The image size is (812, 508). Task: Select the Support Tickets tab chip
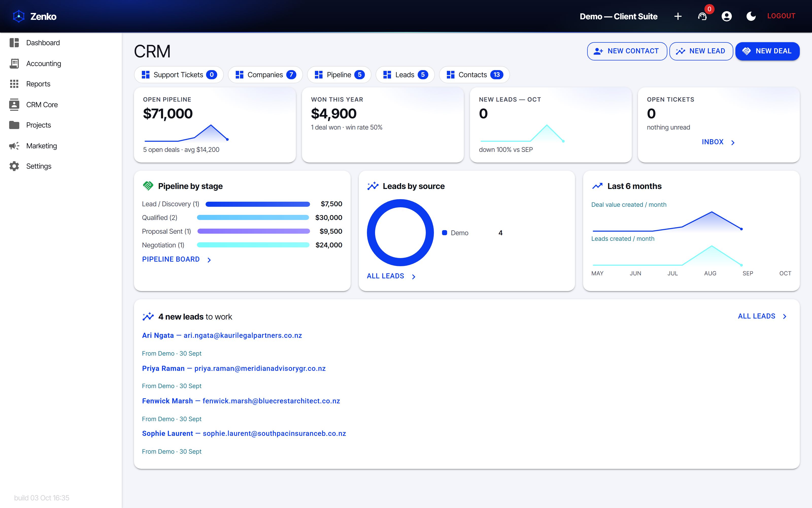click(x=179, y=75)
